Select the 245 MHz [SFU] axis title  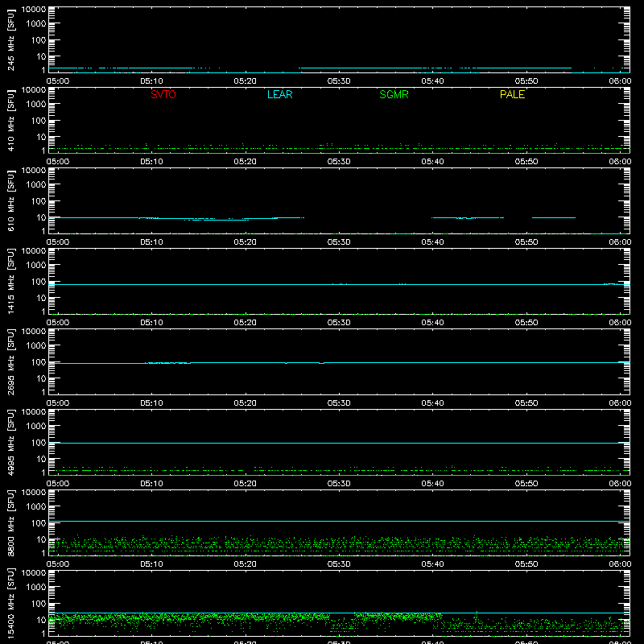click(x=10, y=40)
